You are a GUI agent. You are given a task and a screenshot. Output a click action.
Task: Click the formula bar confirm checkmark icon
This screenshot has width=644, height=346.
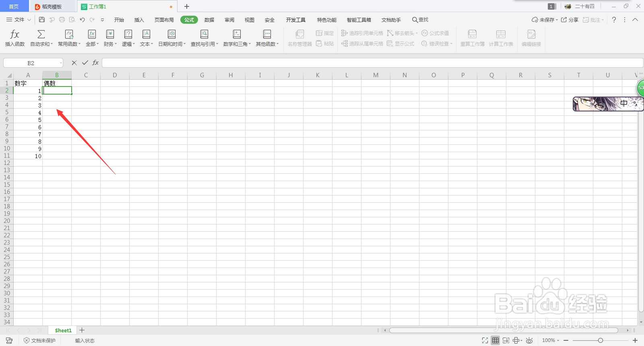(x=85, y=63)
